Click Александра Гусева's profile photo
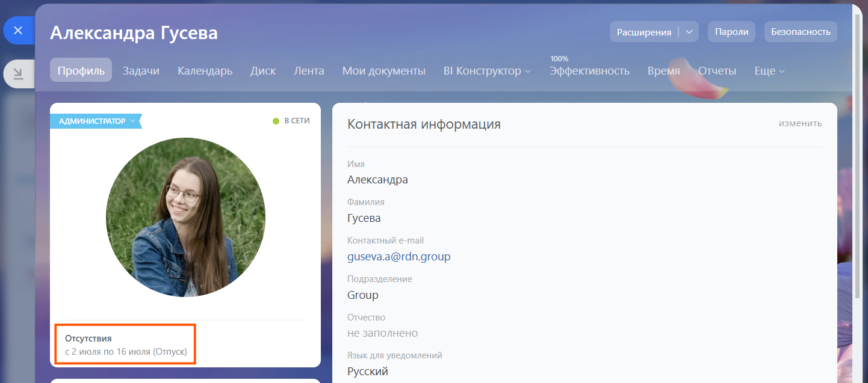This screenshot has height=383, width=868. [185, 217]
